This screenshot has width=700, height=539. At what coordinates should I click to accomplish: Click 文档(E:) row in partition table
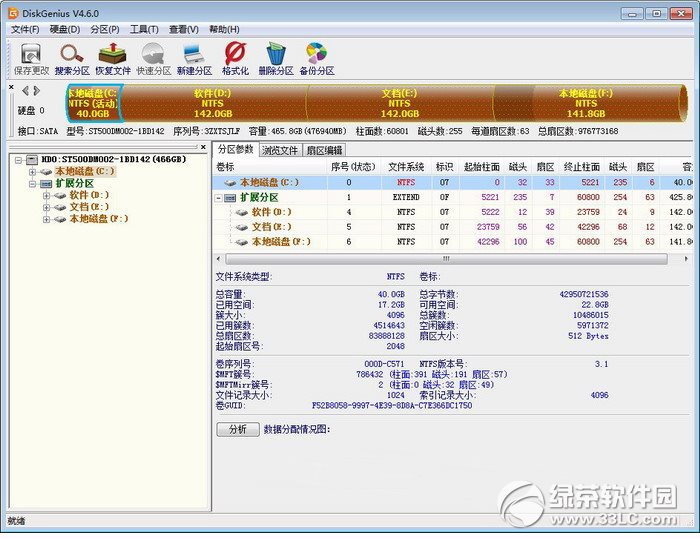click(452, 227)
